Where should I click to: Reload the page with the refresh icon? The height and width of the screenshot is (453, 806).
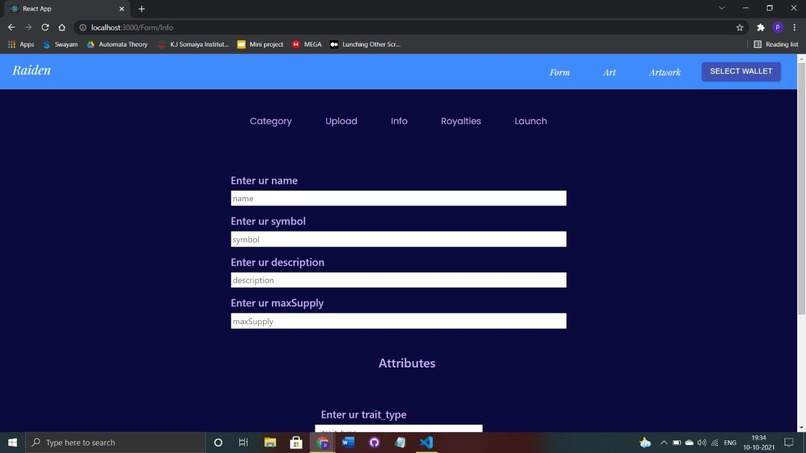coord(45,27)
